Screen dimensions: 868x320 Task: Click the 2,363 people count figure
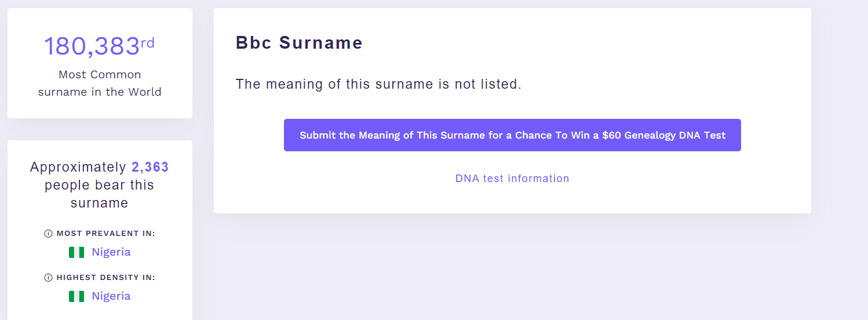(150, 168)
